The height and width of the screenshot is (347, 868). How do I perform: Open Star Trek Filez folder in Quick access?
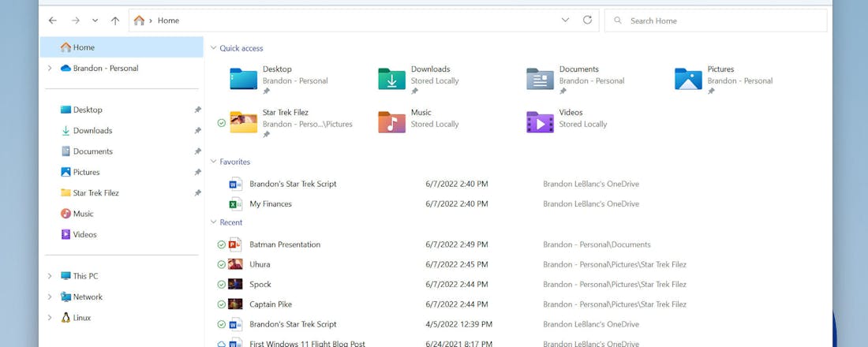[x=291, y=122]
